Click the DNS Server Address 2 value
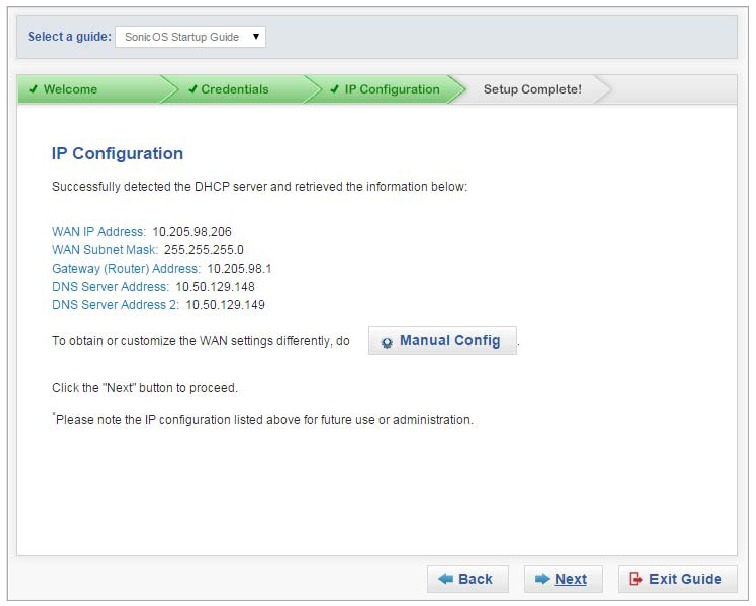This screenshot has height=606, width=756. click(225, 305)
